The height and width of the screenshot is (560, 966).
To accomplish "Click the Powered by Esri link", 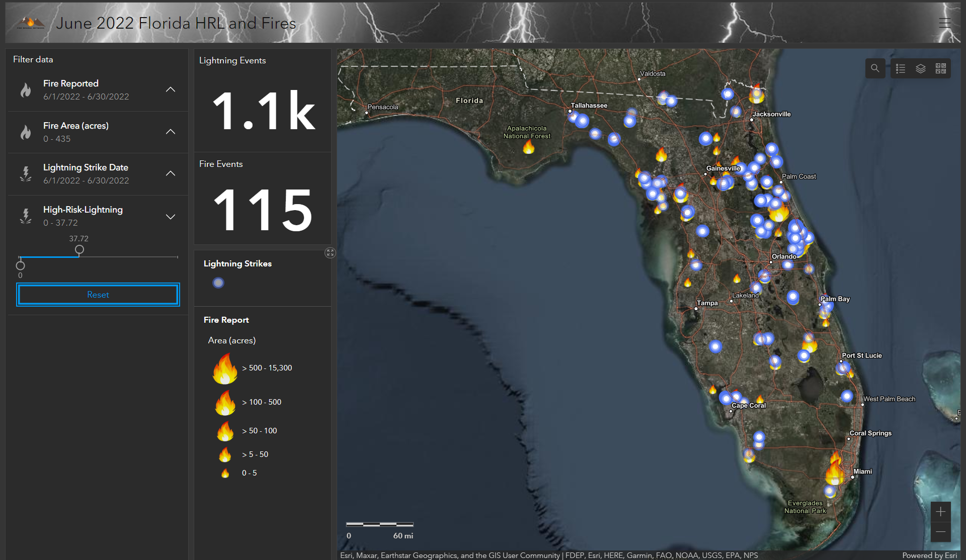I will pos(929,555).
